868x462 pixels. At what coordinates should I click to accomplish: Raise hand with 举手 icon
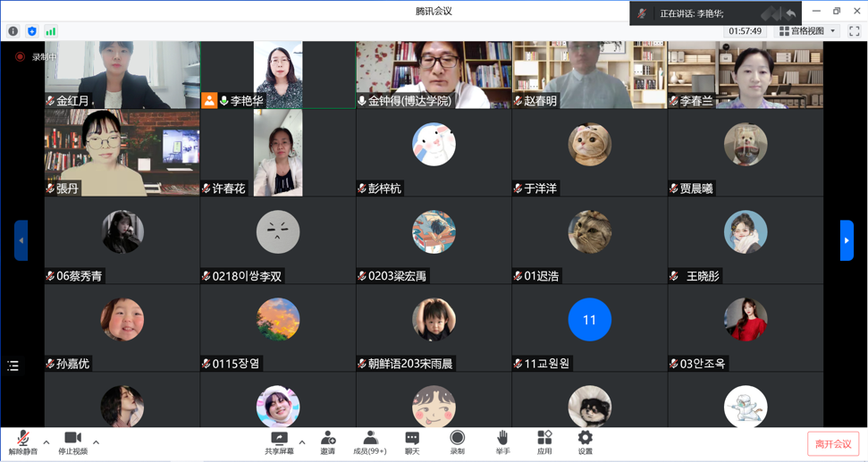point(502,441)
